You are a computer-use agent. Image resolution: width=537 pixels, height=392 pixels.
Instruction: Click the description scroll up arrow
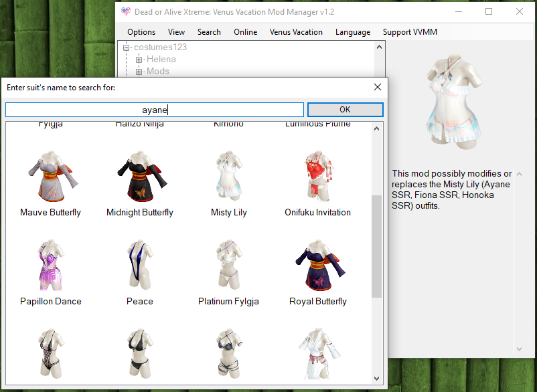click(519, 174)
